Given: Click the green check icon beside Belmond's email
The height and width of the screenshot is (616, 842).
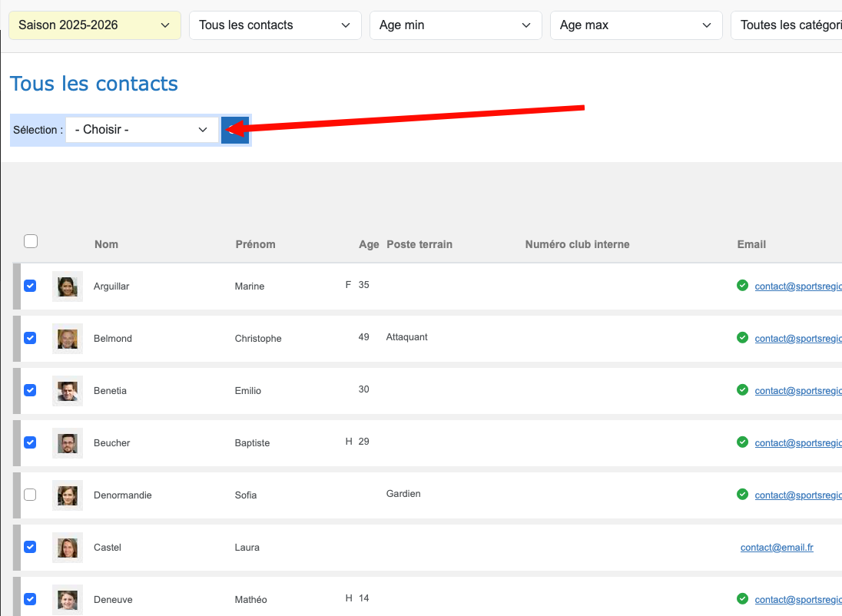Looking at the screenshot, I should 742,338.
